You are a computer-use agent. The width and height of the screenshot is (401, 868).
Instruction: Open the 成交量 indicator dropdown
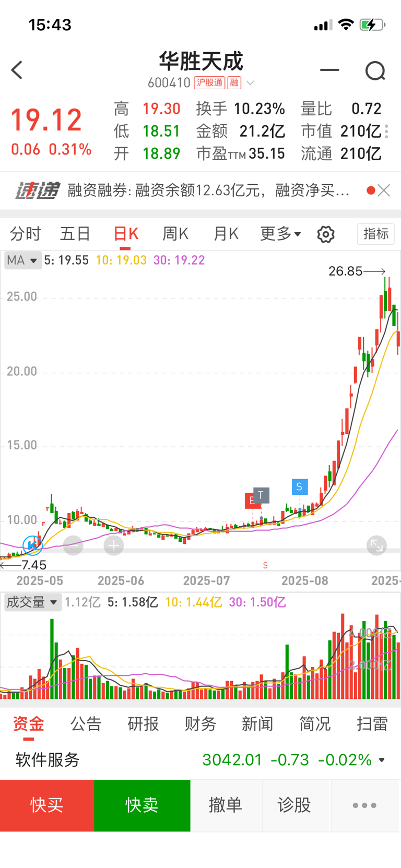click(32, 602)
